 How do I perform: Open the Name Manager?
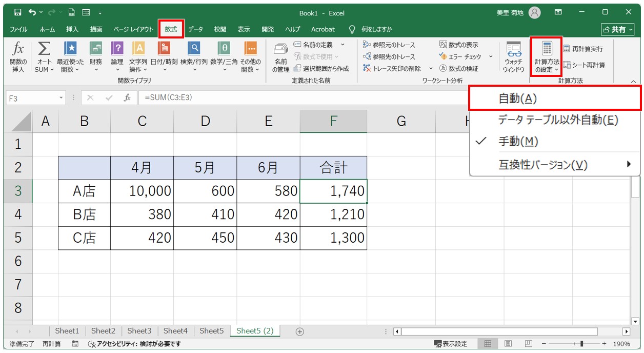click(280, 57)
